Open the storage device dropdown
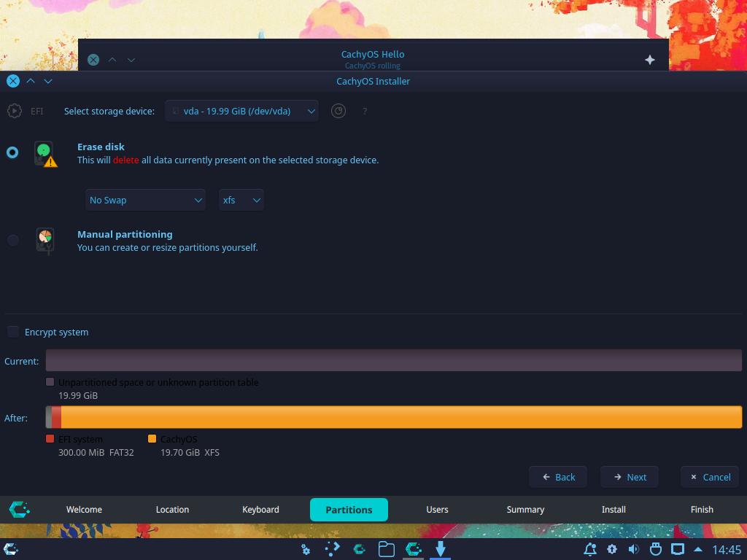 tap(242, 111)
